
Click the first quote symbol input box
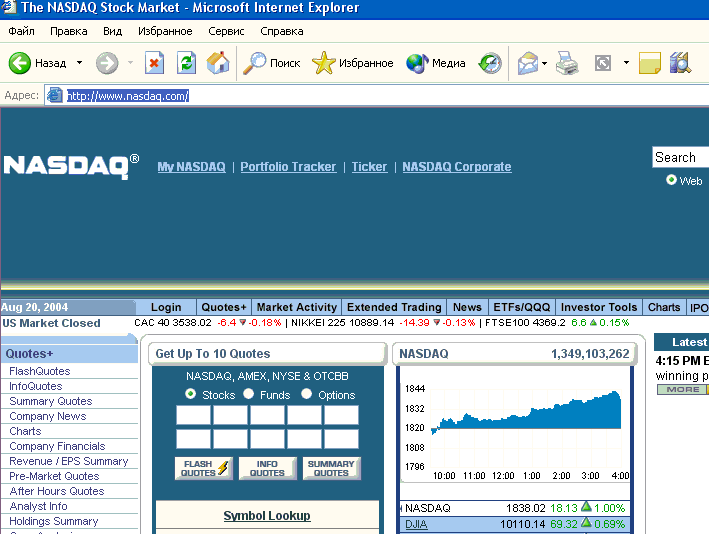tap(193, 415)
